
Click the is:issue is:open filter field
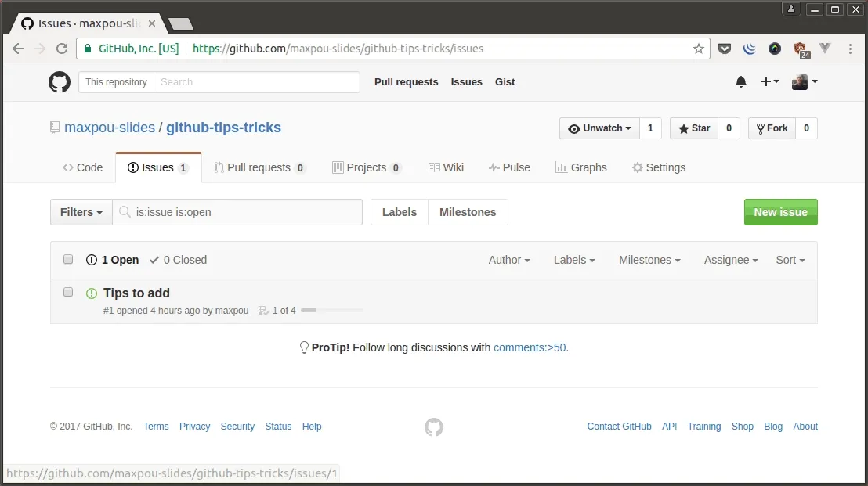click(237, 212)
